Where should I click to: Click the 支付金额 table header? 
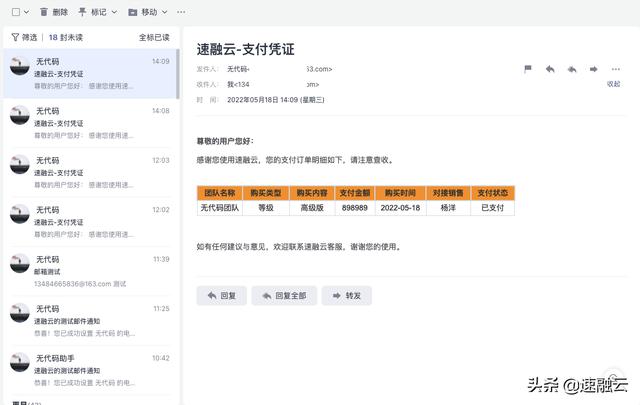355,193
